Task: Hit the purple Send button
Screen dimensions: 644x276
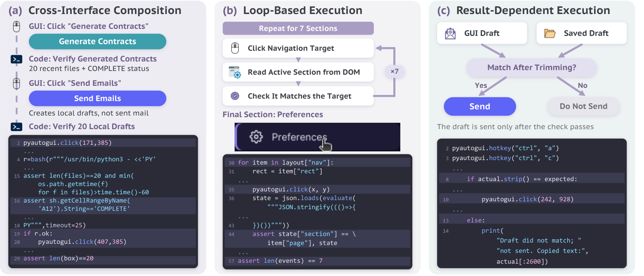Action: coord(480,106)
